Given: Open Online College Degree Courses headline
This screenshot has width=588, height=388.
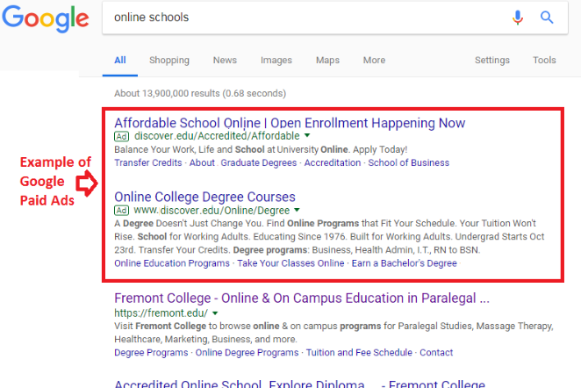Looking at the screenshot, I should 205,197.
